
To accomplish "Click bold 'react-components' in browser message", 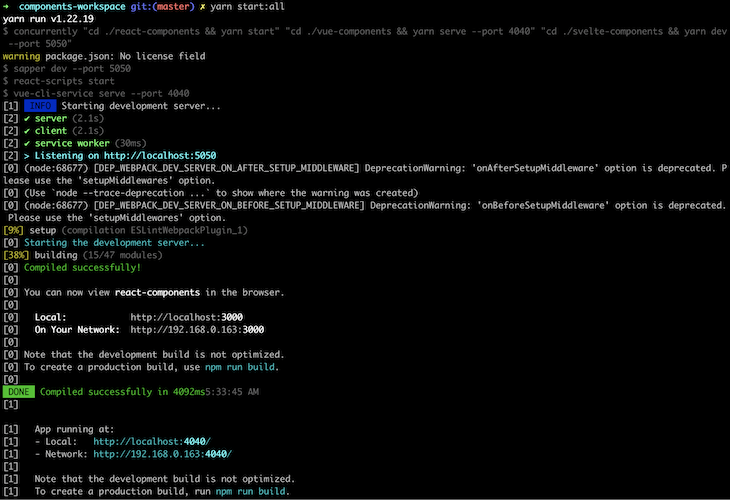I will coord(157,292).
